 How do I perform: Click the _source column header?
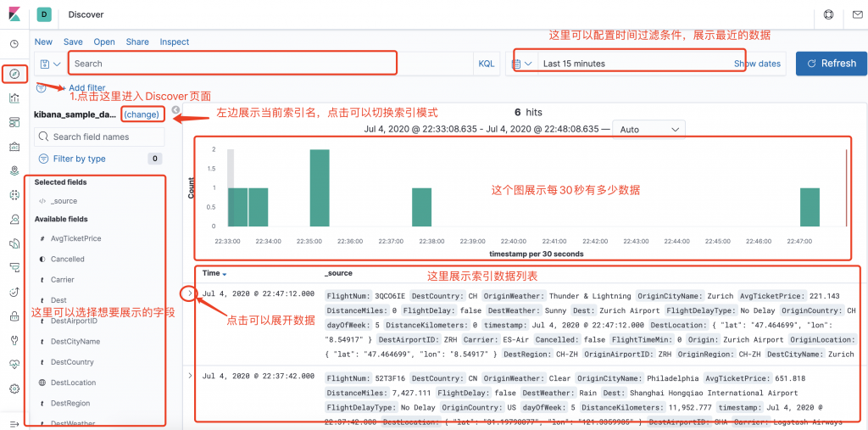[x=338, y=273]
